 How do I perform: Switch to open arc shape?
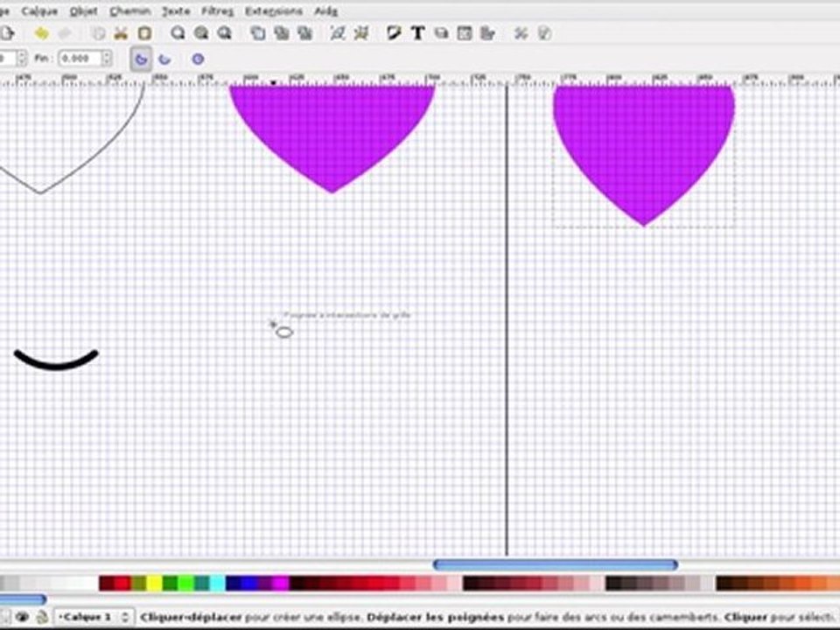pos(165,59)
